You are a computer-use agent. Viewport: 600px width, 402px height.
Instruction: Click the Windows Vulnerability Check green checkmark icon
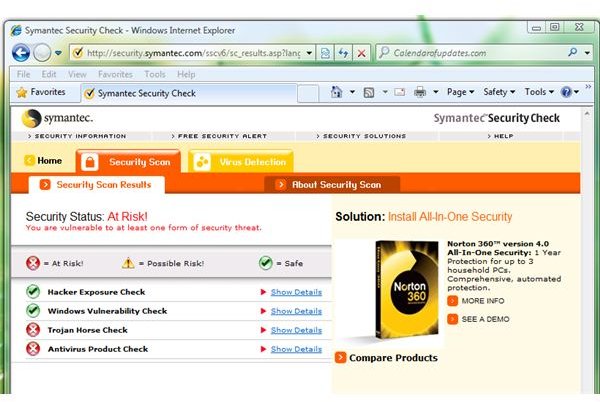pos(33,310)
